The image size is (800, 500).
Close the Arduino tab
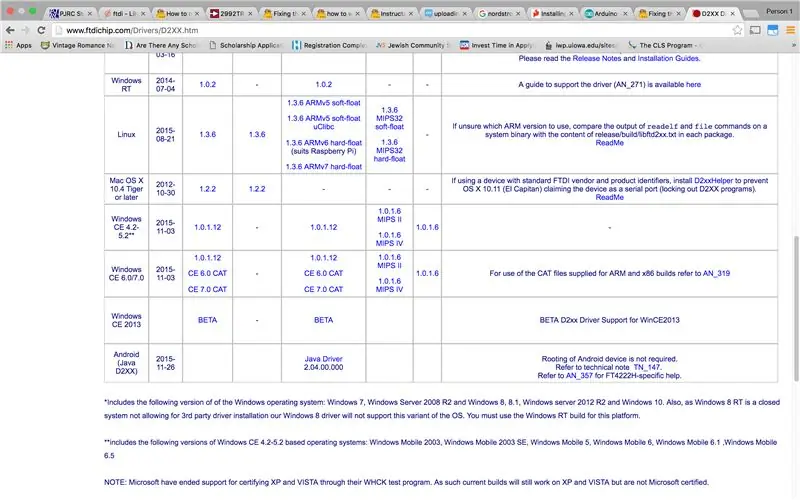tap(625, 14)
